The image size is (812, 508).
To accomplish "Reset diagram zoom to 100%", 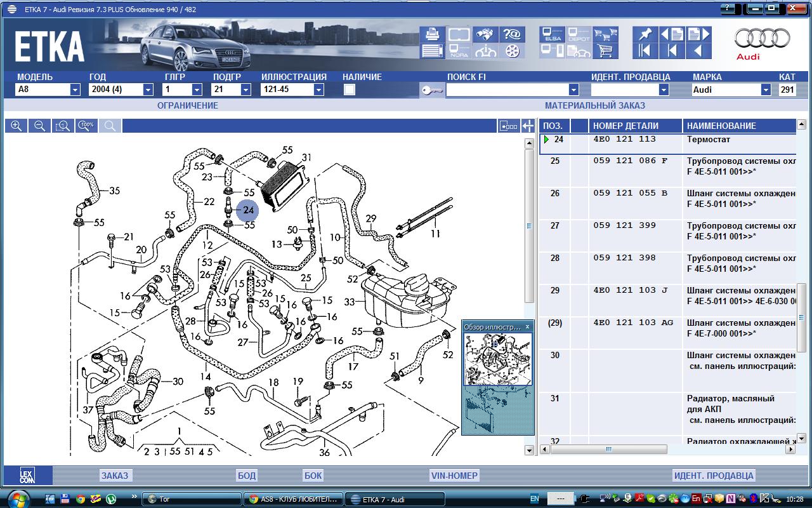I will (87, 126).
